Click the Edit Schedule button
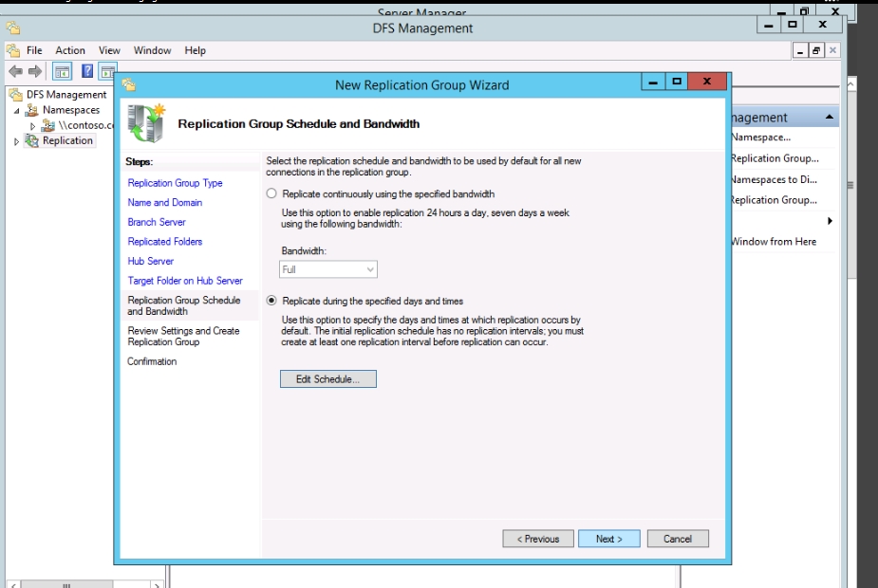The image size is (878, 588). point(328,379)
